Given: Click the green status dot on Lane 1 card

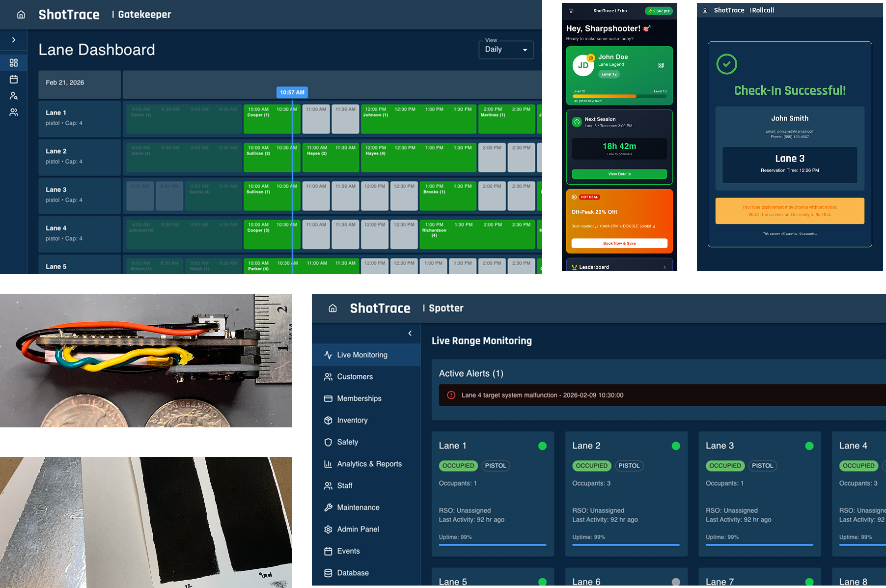Looking at the screenshot, I should click(542, 446).
